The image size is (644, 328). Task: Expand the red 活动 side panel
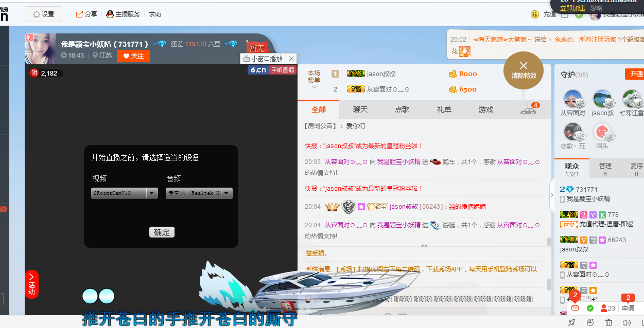click(x=31, y=284)
